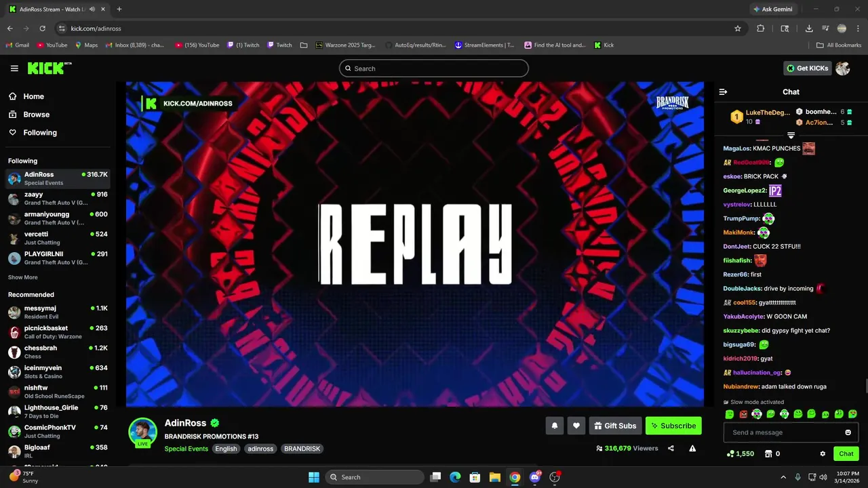Click AdinRoss streamer avatar with LIVE badge
The height and width of the screenshot is (488, 868).
pos(143,432)
